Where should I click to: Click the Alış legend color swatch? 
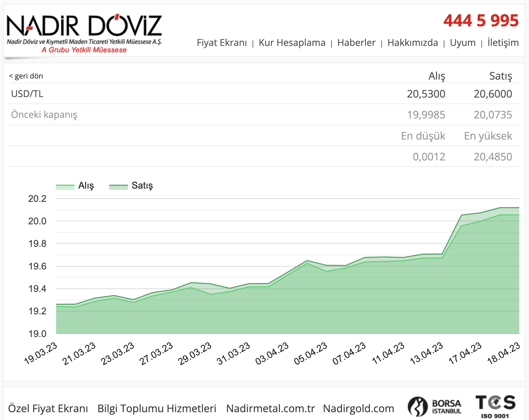click(65, 187)
